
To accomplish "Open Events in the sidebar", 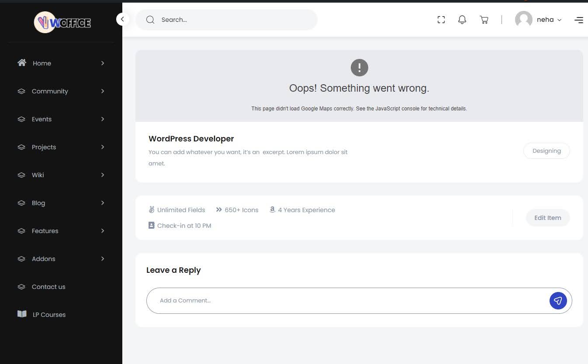I will pos(42,119).
